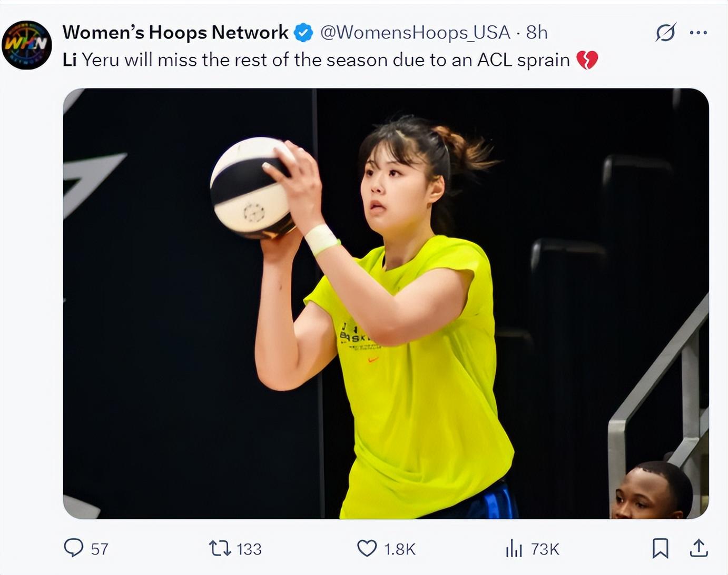Open the Women's Hoops Network display name
This screenshot has width=728, height=575.
coord(175,33)
